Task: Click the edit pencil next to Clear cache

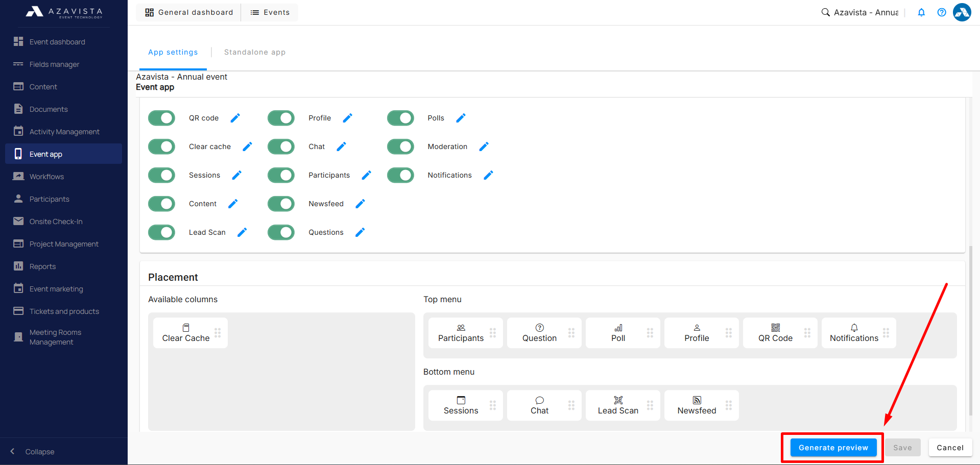Action: 247,146
